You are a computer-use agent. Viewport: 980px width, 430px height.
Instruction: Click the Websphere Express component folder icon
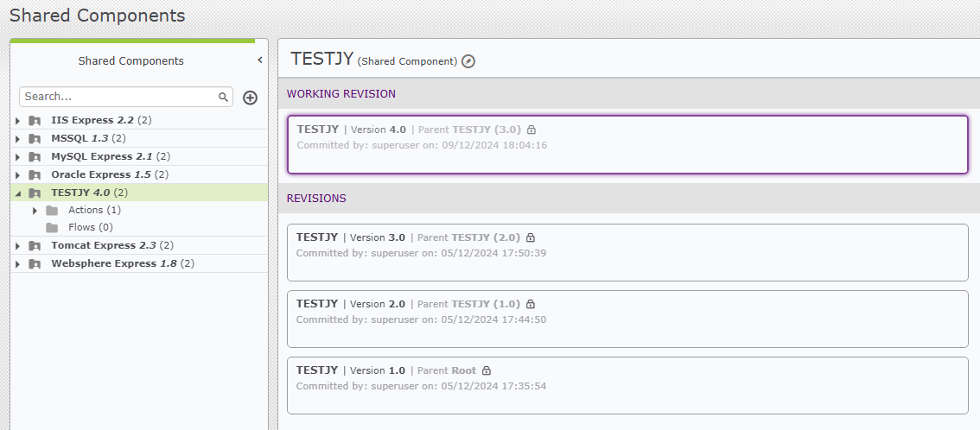tap(35, 264)
